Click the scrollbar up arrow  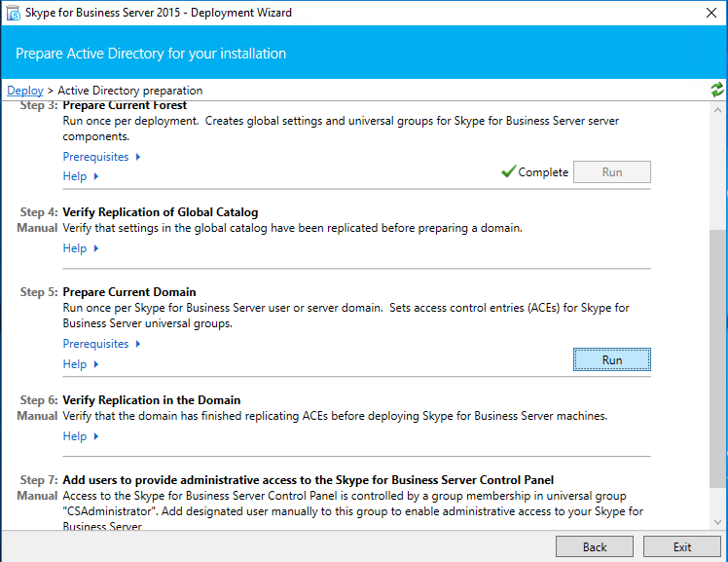click(717, 110)
